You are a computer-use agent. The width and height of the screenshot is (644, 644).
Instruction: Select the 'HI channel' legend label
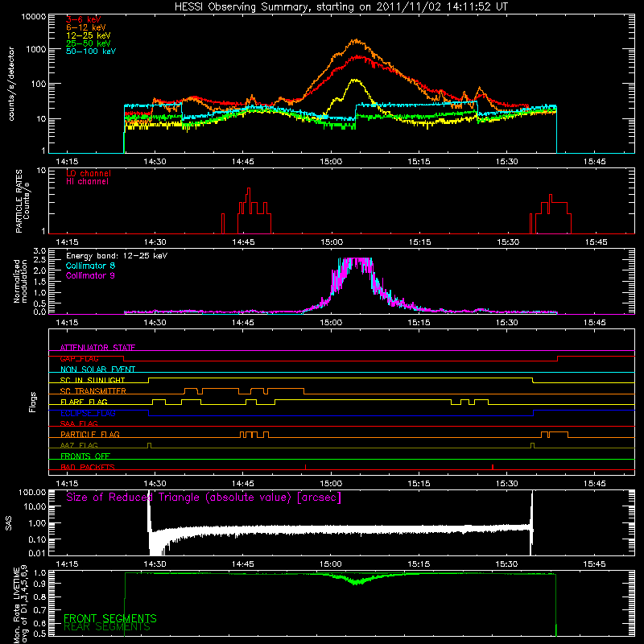[87, 182]
